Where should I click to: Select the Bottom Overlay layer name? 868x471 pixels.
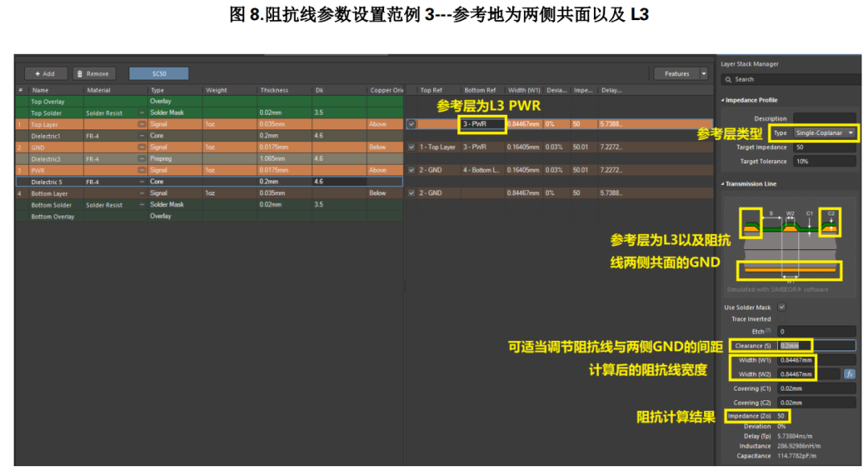tap(52, 216)
